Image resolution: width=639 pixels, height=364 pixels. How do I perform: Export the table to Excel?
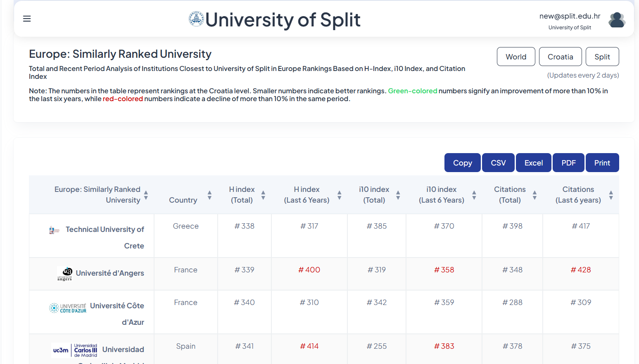tap(534, 163)
